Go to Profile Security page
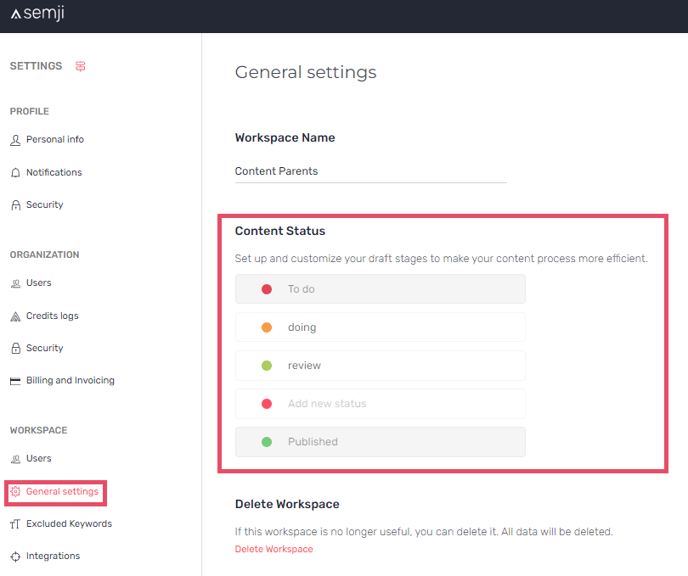688x576 pixels. point(44,205)
